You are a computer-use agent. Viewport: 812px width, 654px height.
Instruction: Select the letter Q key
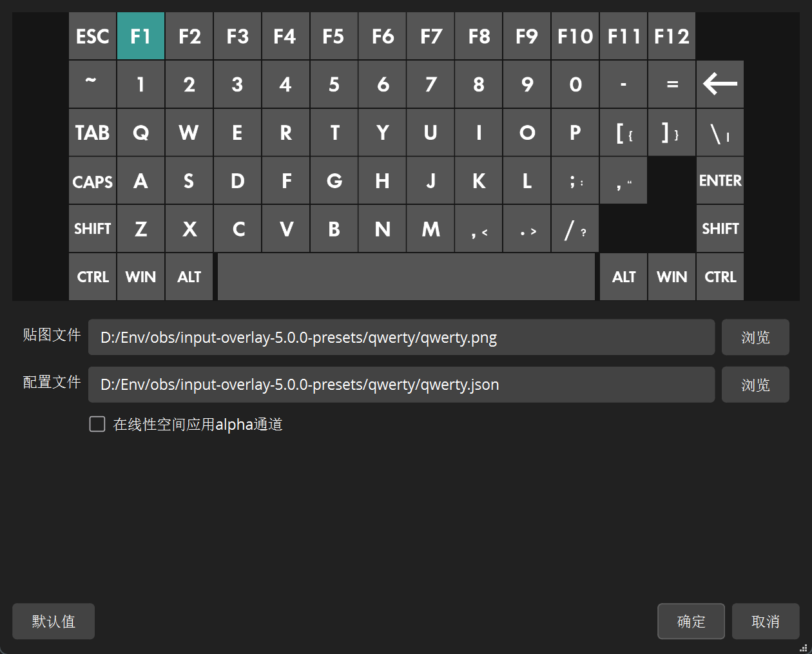pos(140,132)
